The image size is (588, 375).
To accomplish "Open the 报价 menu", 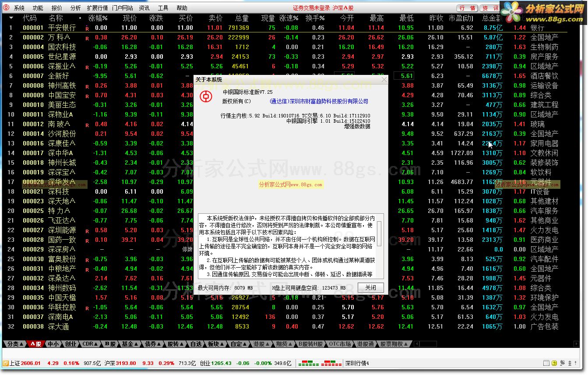I will pos(56,8).
